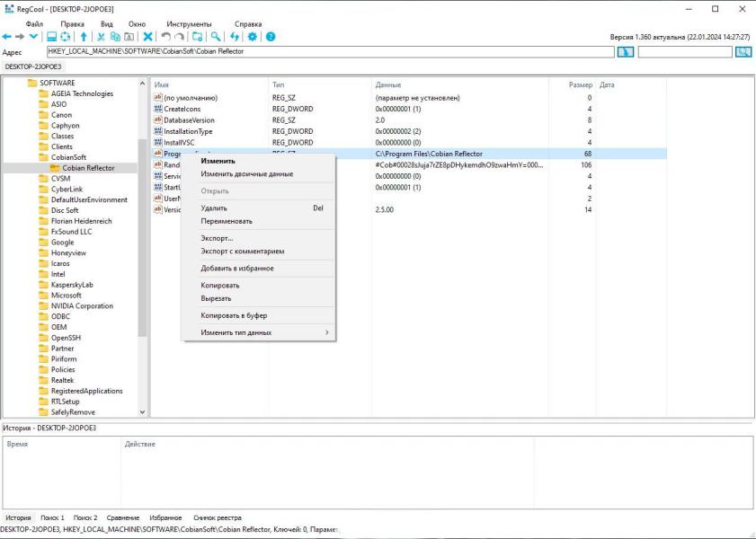Viewport: 756px width, 539px height.
Task: Open the Правка menu
Action: (72, 24)
